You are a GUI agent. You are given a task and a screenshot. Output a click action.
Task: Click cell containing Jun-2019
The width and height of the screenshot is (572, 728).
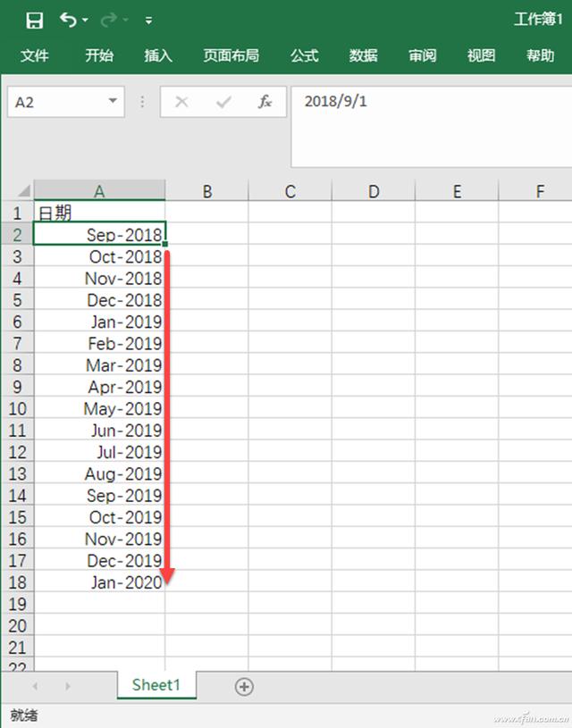[x=99, y=431]
